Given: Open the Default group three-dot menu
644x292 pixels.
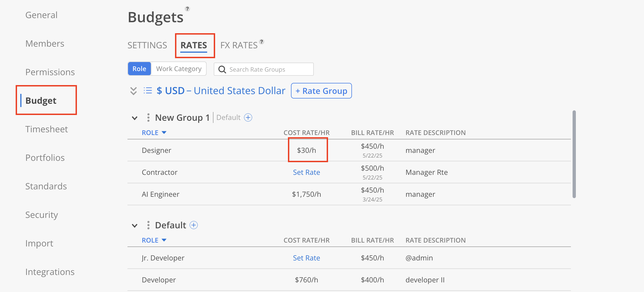Looking at the screenshot, I should (x=148, y=225).
